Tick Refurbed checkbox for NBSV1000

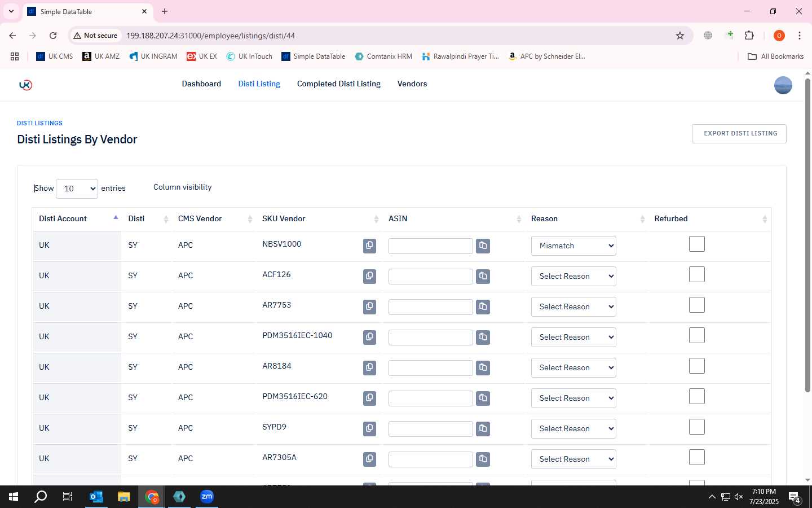point(697,244)
